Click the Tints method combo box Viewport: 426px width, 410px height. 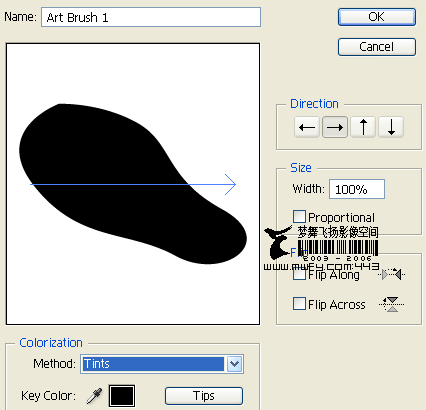pyautogui.click(x=162, y=364)
